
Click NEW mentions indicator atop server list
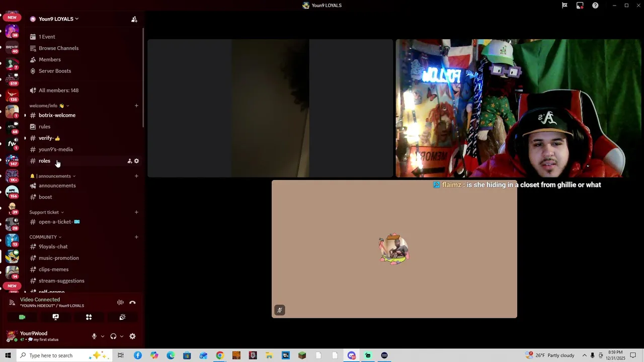coord(12,17)
